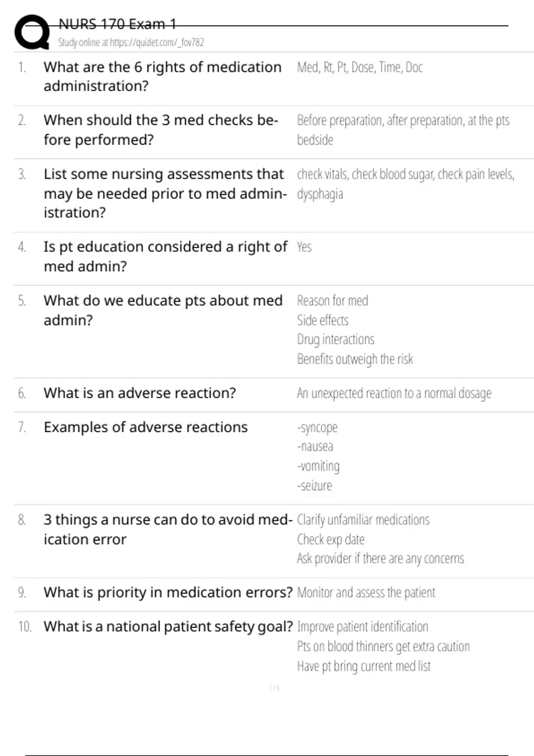Image resolution: width=534 pixels, height=756 pixels.
Task: Click the 'Benefits outweigh the risk' line
Action: [355, 359]
